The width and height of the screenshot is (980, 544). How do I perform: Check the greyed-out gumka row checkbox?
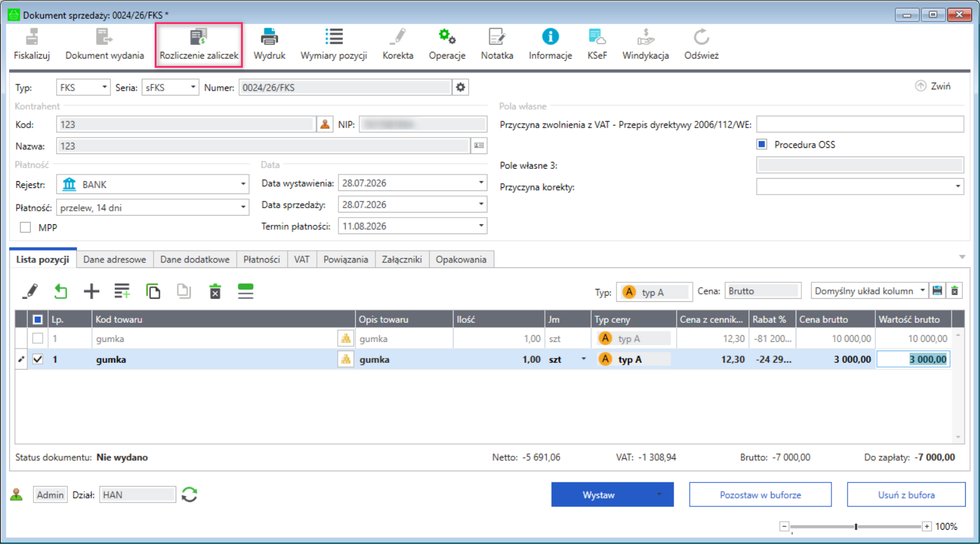[x=38, y=338]
